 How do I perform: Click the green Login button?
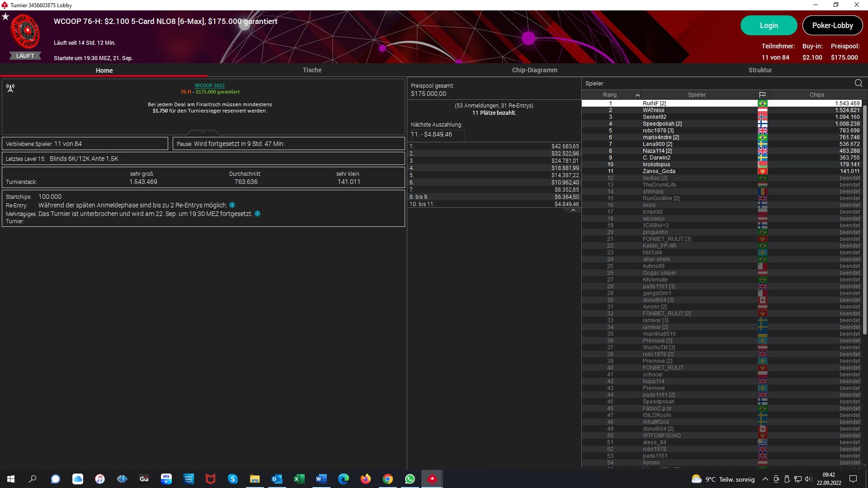point(769,25)
